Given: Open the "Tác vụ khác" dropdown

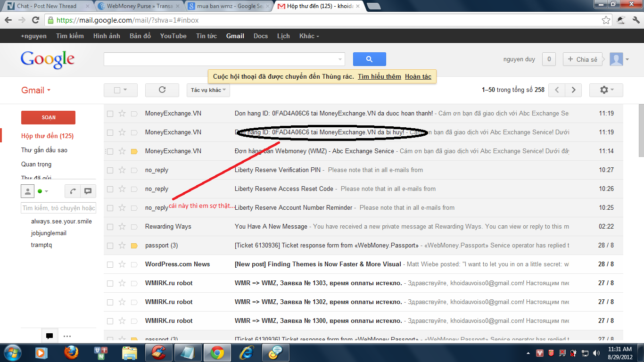Looking at the screenshot, I should 208,90.
